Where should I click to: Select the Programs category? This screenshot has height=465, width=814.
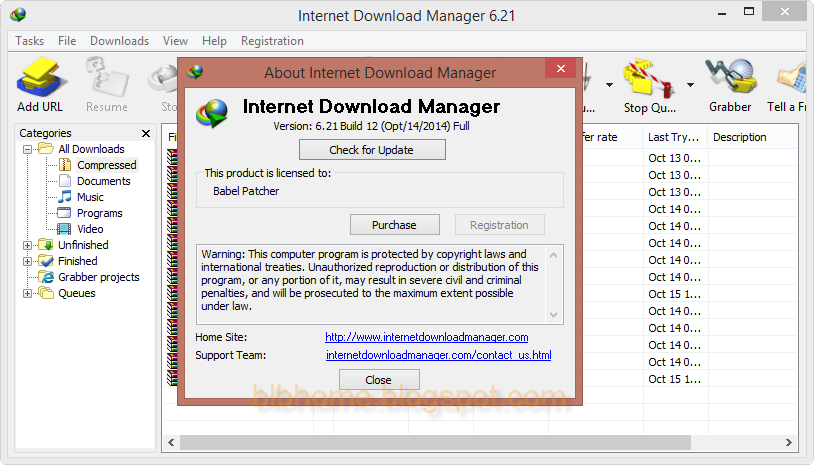pos(99,213)
